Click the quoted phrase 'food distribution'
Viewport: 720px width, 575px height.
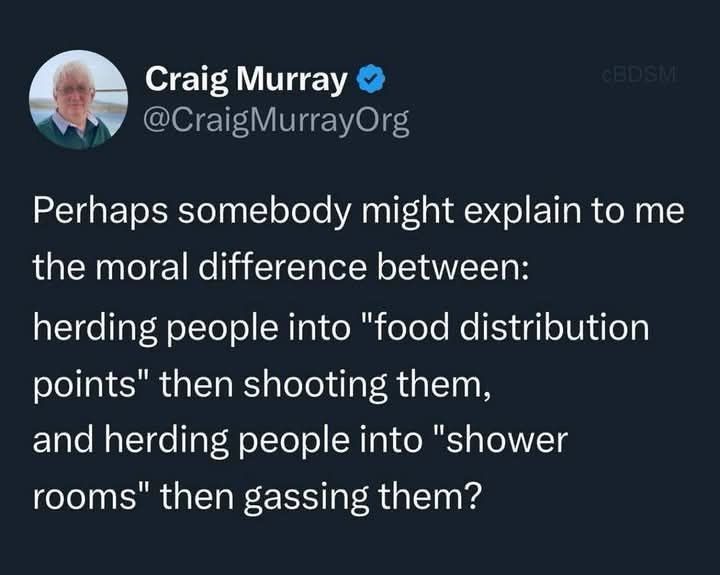tap(506, 327)
